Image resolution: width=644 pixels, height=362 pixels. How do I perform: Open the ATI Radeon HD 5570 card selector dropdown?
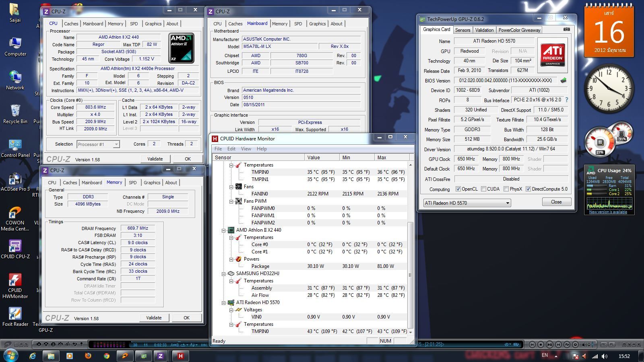point(467,203)
